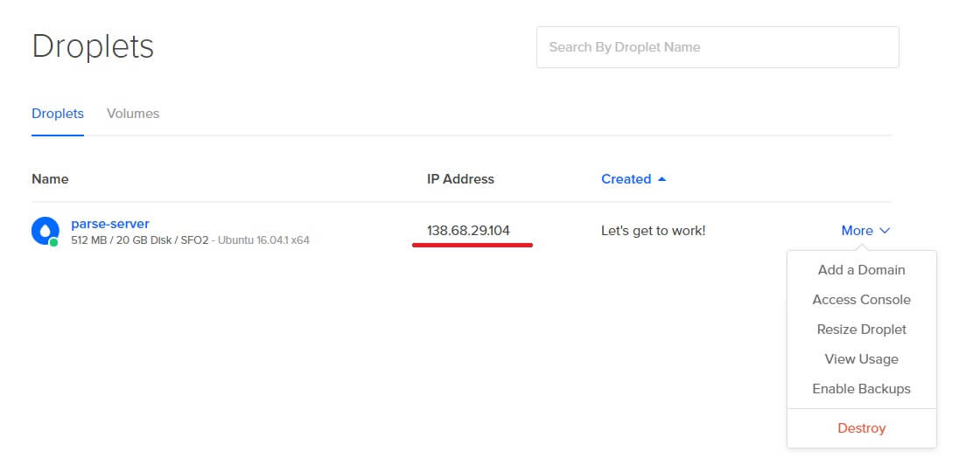Switch to the Droplets tab

point(58,114)
